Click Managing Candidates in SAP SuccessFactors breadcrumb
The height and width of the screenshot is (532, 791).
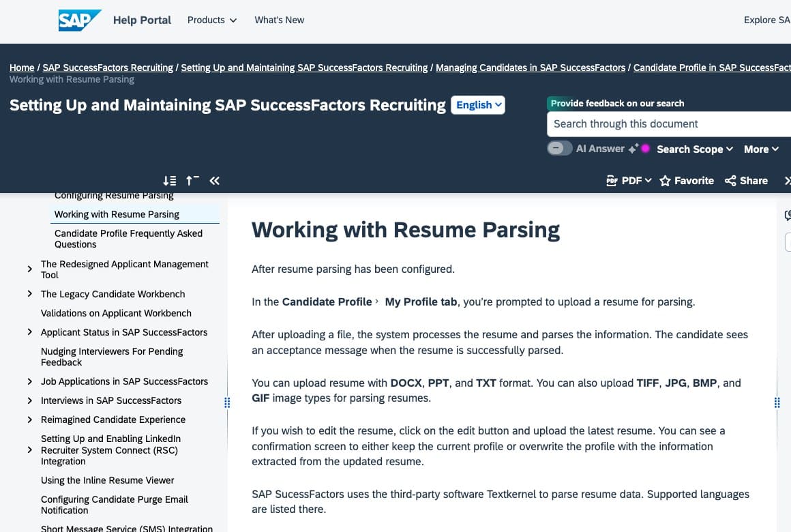pos(531,68)
